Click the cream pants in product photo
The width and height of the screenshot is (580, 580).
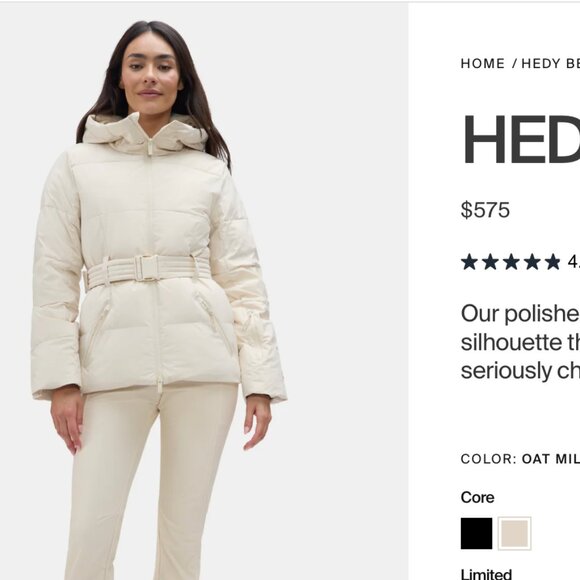click(151, 481)
